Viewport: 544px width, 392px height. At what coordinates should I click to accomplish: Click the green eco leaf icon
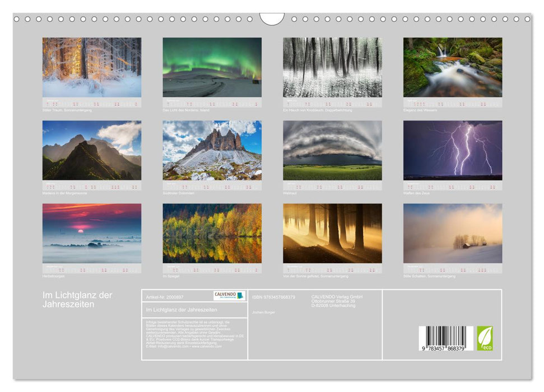click(x=485, y=338)
